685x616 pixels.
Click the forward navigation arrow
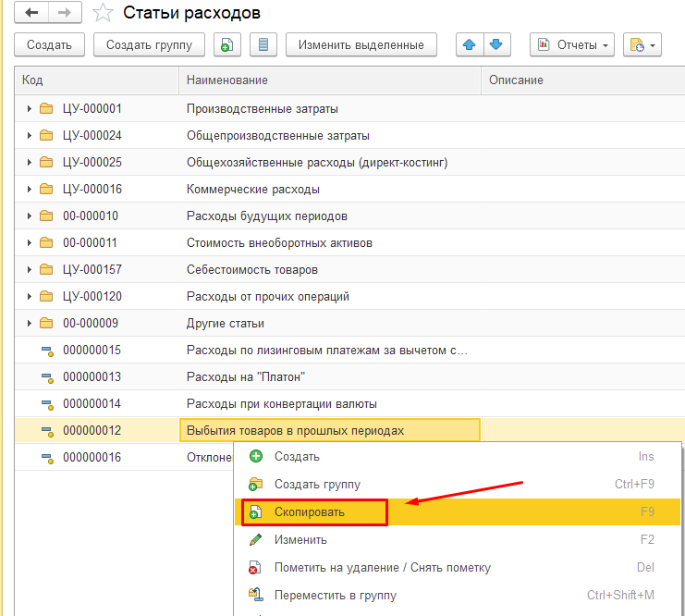tap(64, 12)
